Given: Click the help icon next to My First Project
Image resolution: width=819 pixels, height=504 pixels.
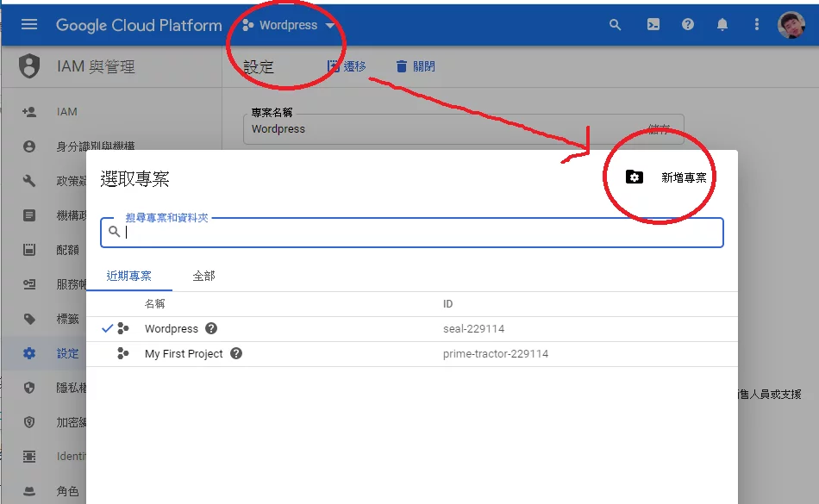Looking at the screenshot, I should [236, 353].
